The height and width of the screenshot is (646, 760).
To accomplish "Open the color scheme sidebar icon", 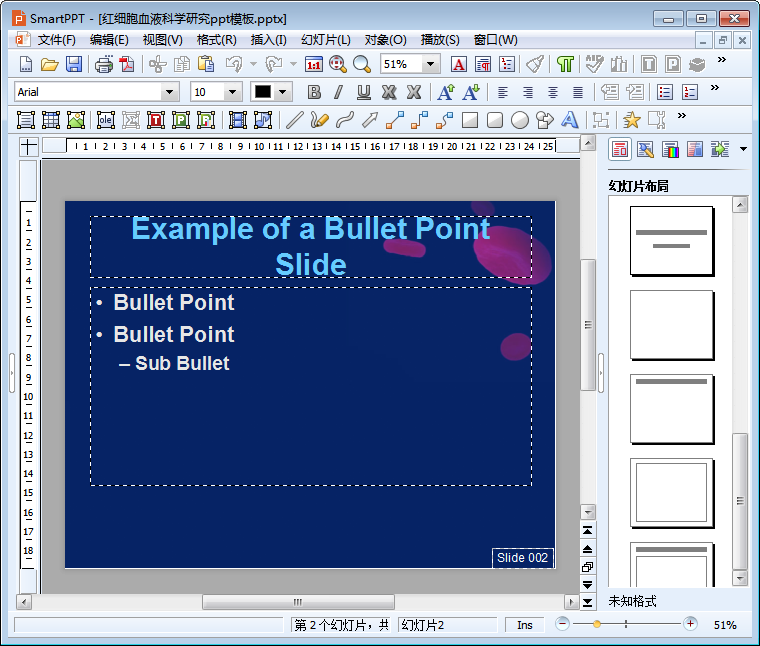I will tap(670, 149).
